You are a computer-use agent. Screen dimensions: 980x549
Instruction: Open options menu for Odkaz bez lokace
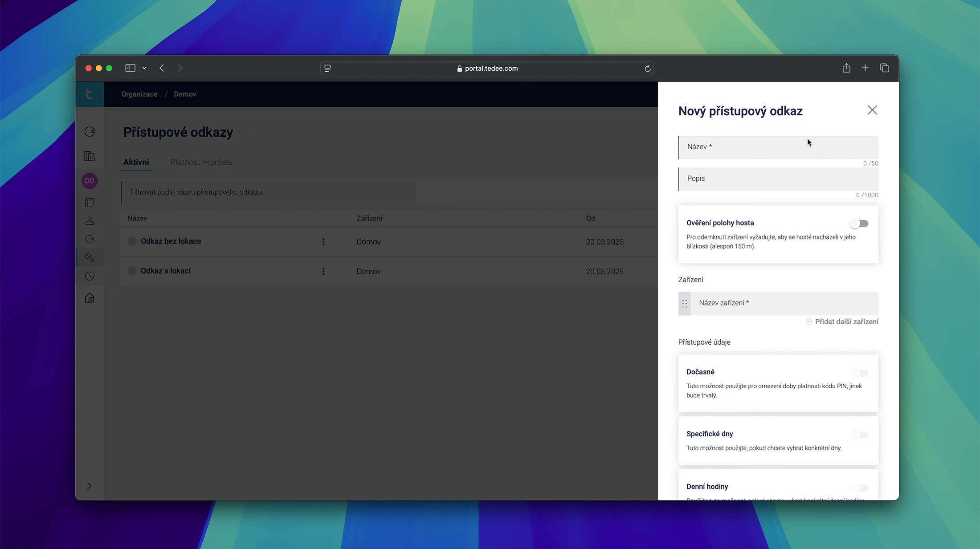point(323,242)
